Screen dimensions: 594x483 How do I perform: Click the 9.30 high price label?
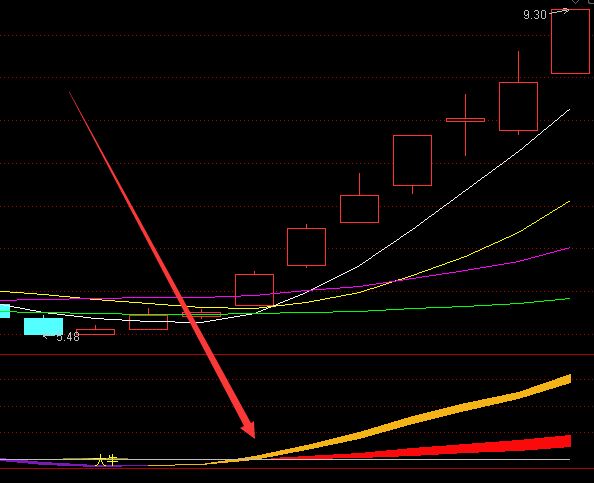point(535,15)
